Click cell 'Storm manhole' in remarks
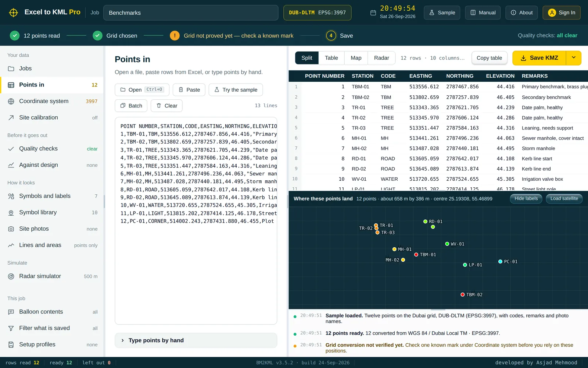Viewport: 588px width, 368px height. [x=538, y=148]
